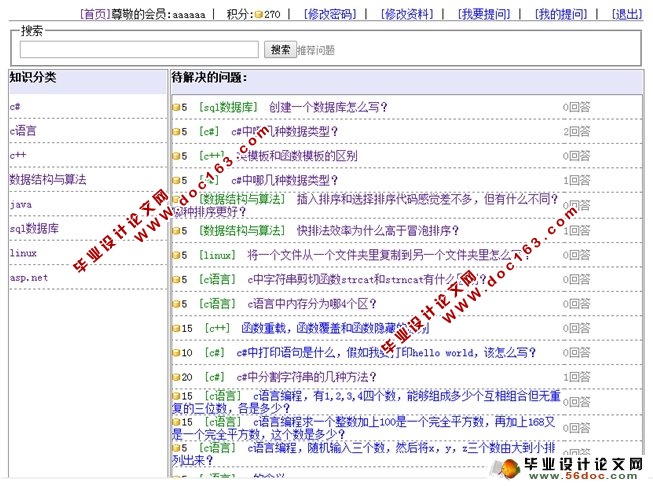653x486 pixels.
Task: Select the c# category
Action: (x=15, y=107)
